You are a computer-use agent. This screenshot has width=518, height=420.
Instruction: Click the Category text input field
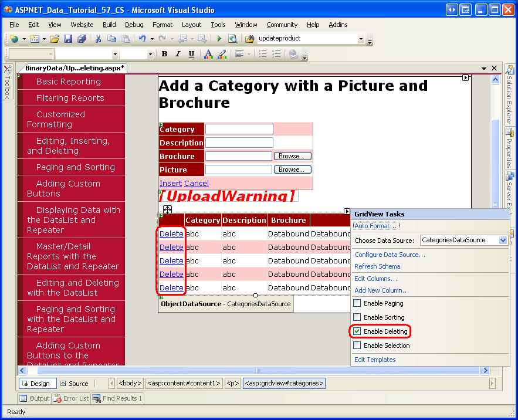[239, 129]
